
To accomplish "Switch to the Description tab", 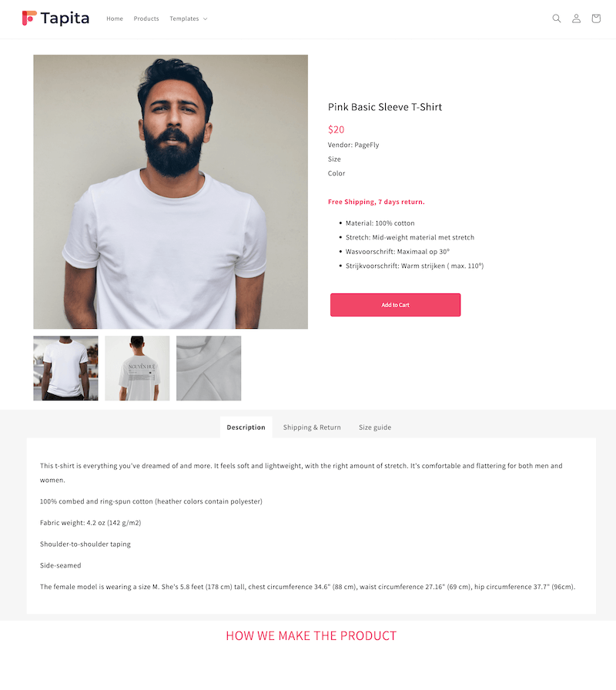I will click(246, 427).
